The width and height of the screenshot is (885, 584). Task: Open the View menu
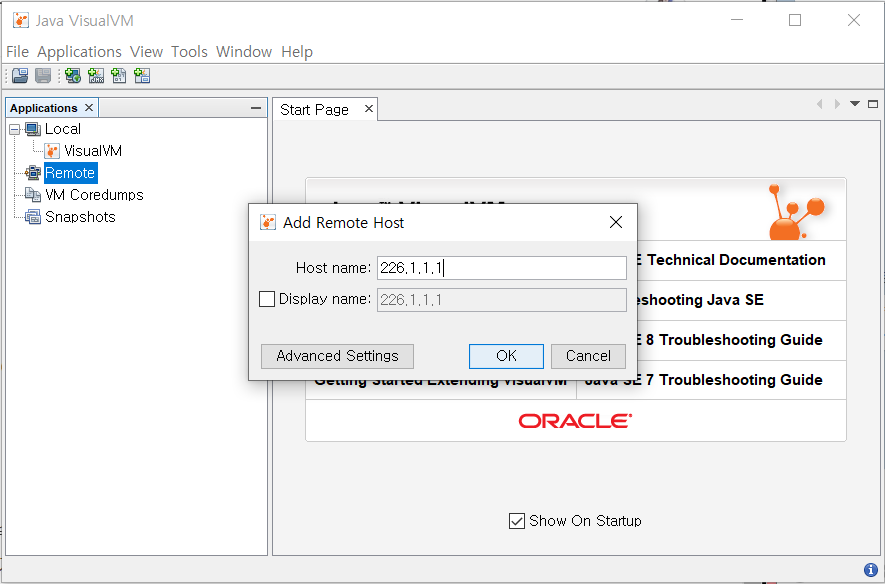pyautogui.click(x=146, y=52)
